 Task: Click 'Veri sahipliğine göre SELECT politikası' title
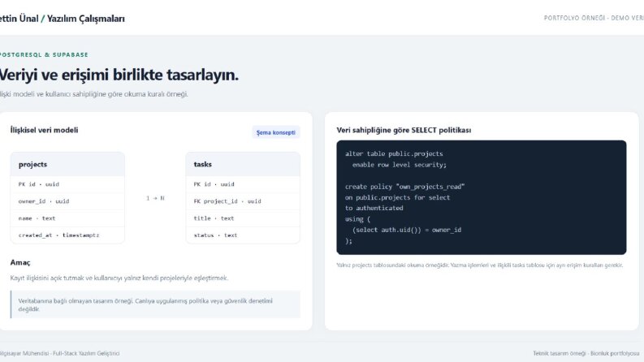pyautogui.click(x=404, y=130)
